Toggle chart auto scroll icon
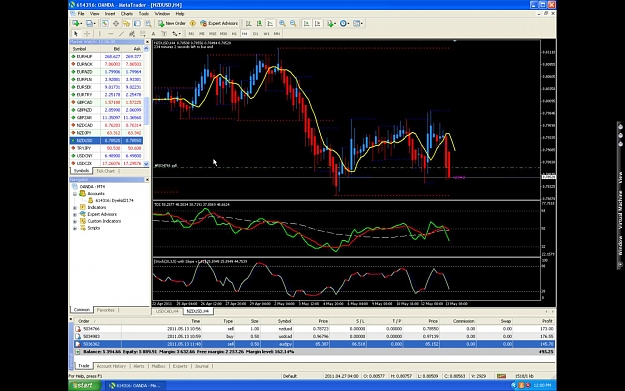 pos(306,24)
